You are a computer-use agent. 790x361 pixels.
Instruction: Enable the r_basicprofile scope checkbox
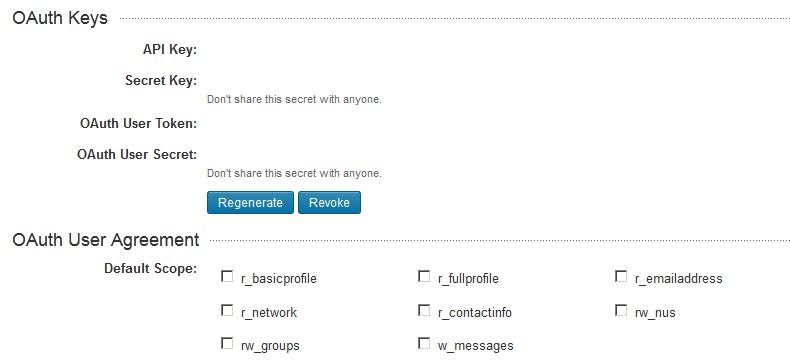tap(227, 276)
